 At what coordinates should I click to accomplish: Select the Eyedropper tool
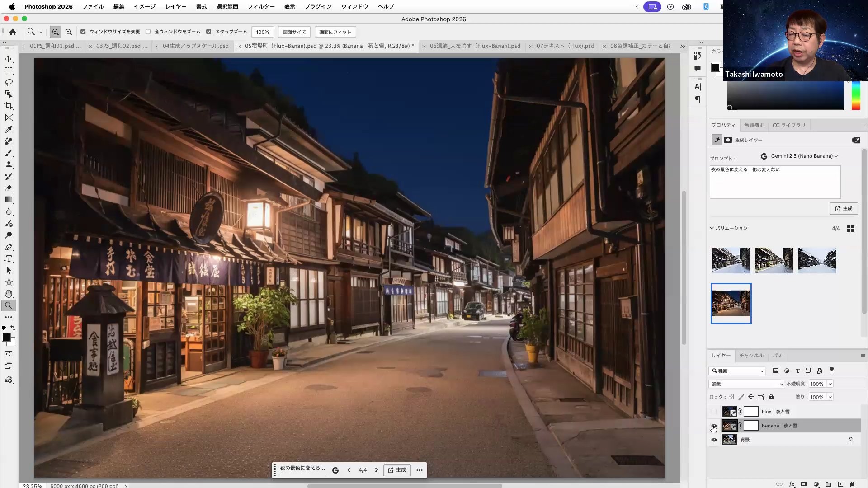(x=9, y=129)
